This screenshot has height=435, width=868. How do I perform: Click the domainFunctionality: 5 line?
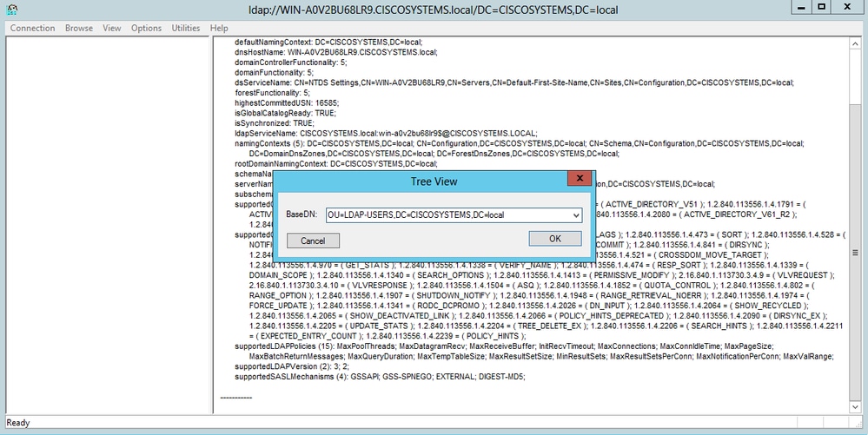(x=274, y=73)
